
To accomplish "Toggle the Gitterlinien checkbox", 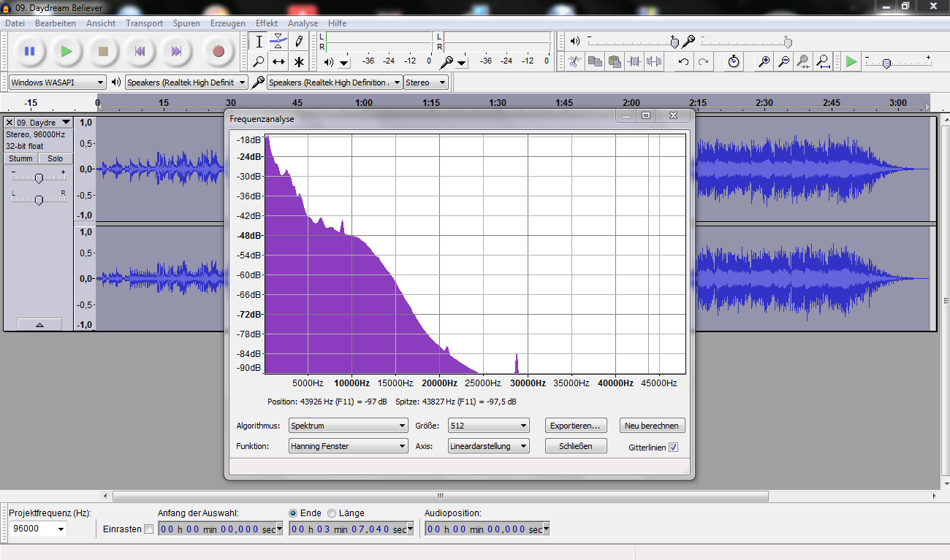I will 673,448.
